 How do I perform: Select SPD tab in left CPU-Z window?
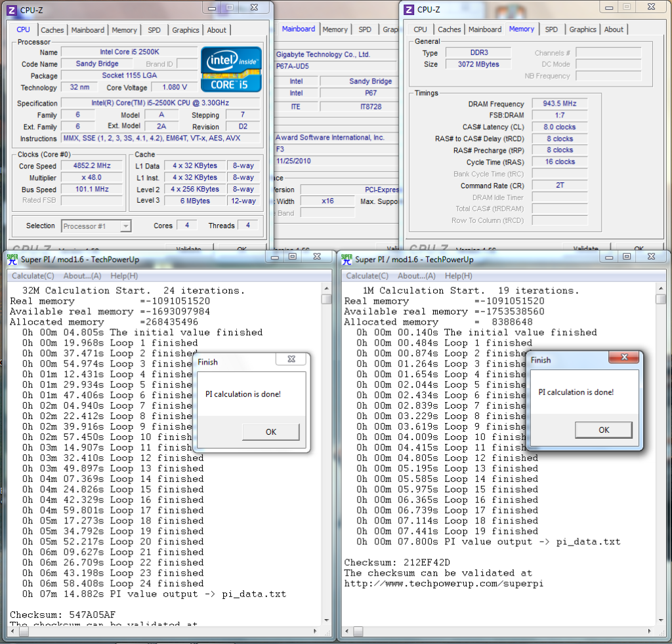coord(154,30)
